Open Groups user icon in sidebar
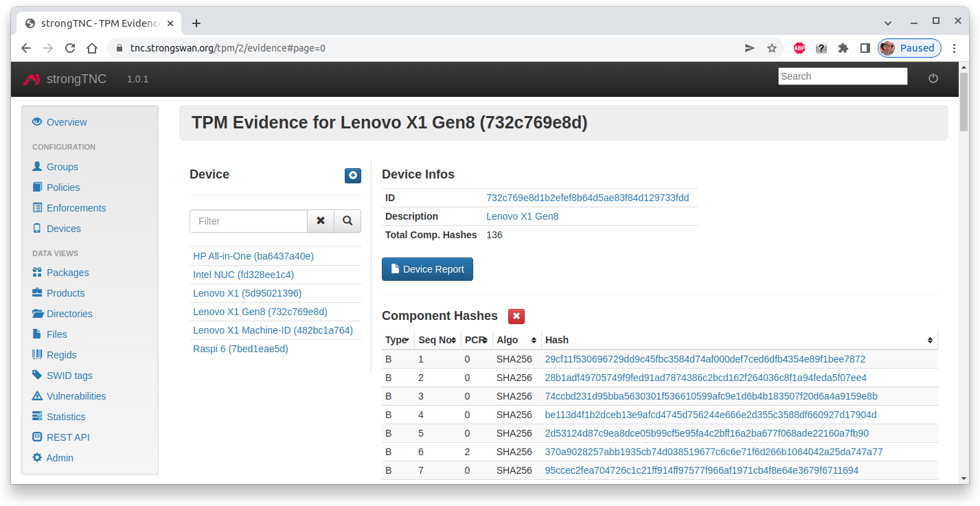Viewport: 980px width, 506px height. coord(37,167)
